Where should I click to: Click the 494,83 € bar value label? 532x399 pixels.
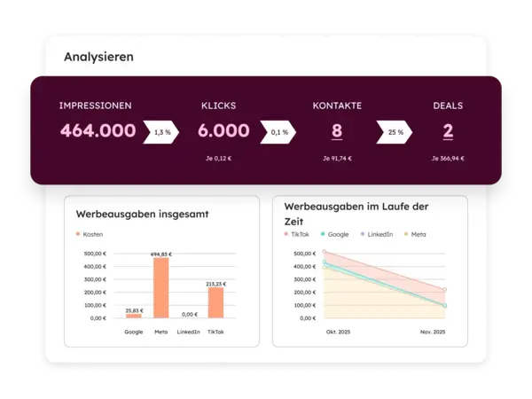tap(161, 254)
